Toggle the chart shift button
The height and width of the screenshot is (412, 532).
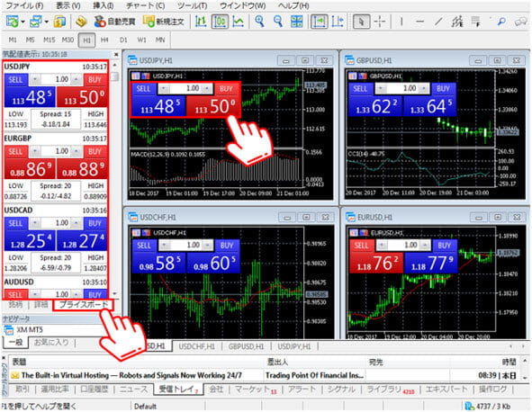click(x=338, y=22)
